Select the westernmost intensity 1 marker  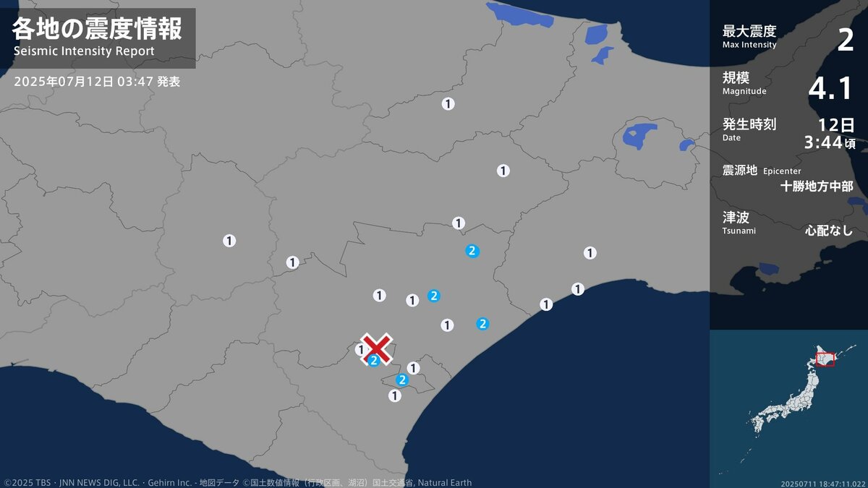229,241
